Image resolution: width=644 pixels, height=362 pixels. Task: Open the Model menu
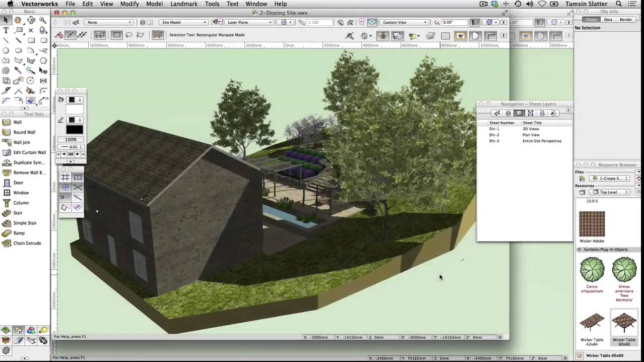(154, 4)
